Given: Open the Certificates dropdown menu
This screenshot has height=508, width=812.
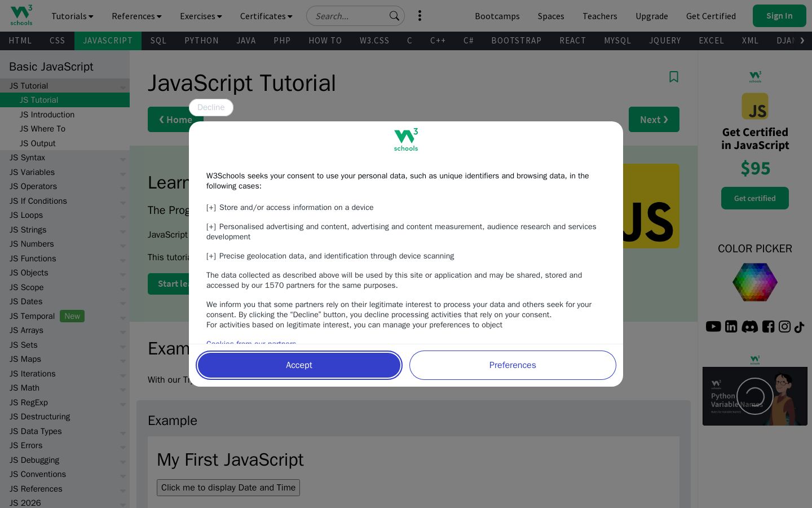Looking at the screenshot, I should point(266,16).
